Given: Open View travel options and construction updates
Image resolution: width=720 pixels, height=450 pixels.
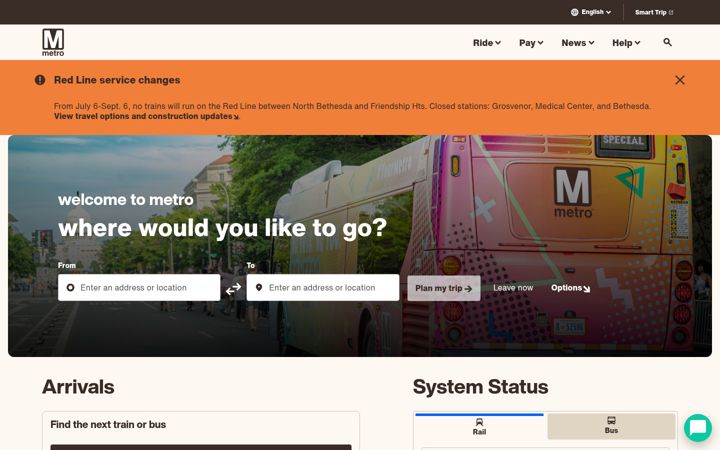Looking at the screenshot, I should (146, 117).
